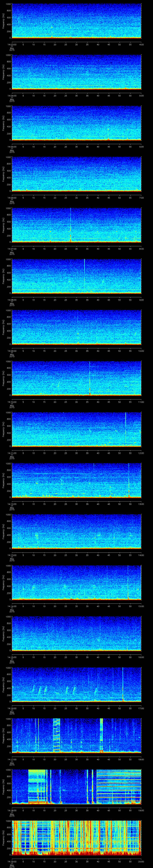This screenshot has height=868, width=153.
Task: Click the harmonic band block in 14:18:00 spectrogram
Action: coord(119,786)
